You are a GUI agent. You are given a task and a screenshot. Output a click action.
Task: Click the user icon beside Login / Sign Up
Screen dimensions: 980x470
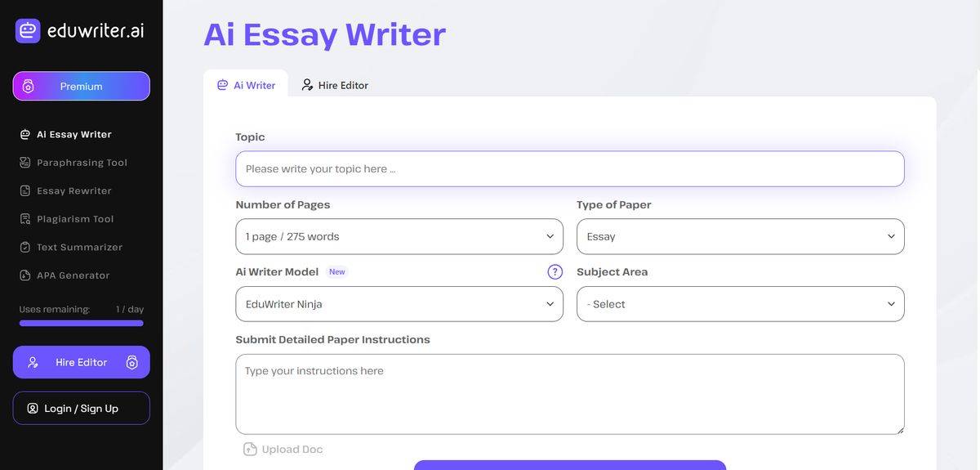pos(33,408)
